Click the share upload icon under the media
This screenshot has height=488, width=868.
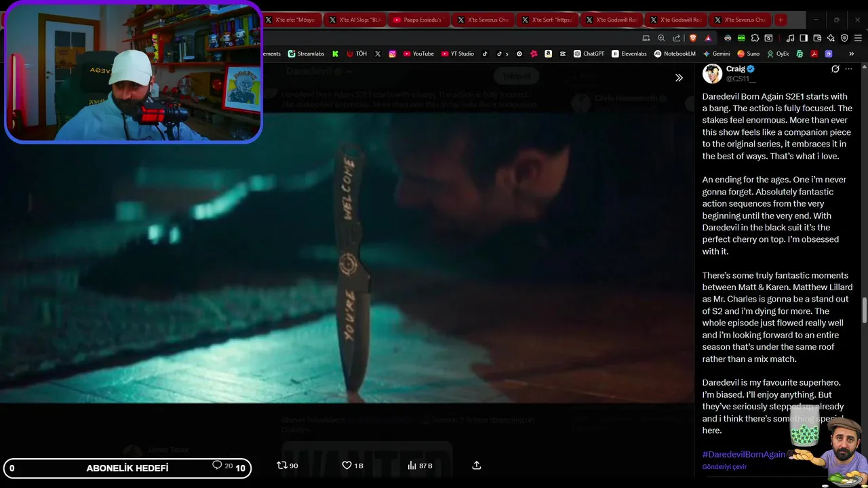coord(477,466)
